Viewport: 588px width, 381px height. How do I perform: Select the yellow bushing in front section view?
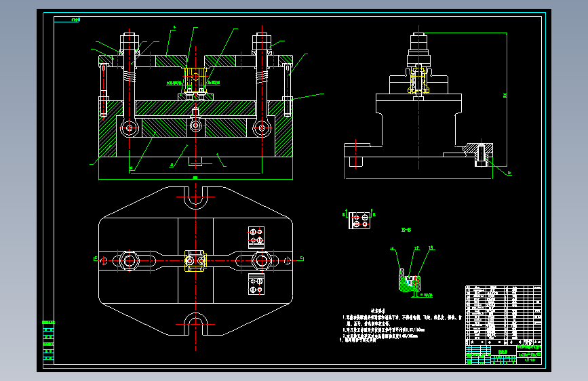point(195,79)
